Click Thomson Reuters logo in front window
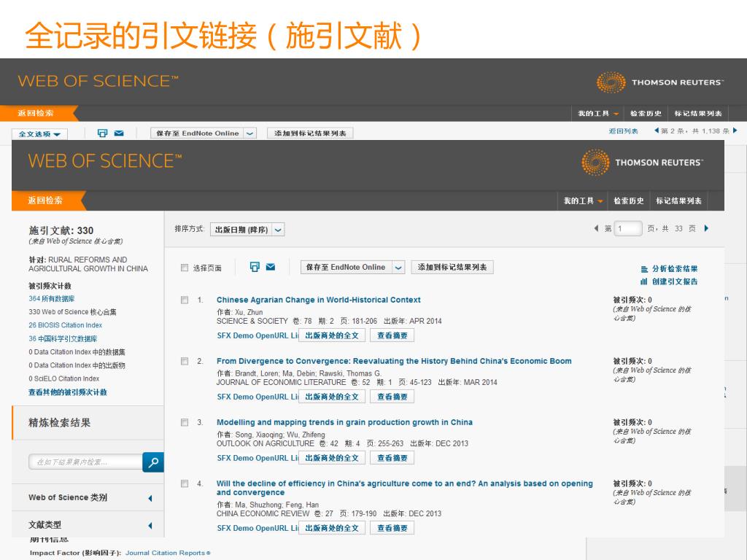The image size is (747, 560). [x=642, y=163]
